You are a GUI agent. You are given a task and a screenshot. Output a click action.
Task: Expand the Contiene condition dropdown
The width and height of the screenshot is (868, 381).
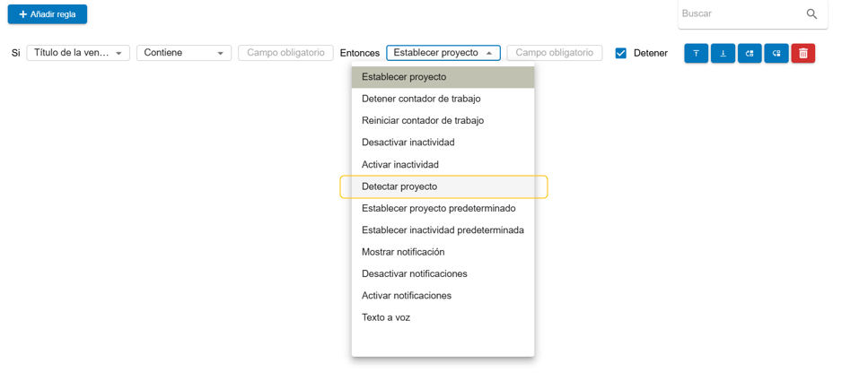pyautogui.click(x=184, y=54)
